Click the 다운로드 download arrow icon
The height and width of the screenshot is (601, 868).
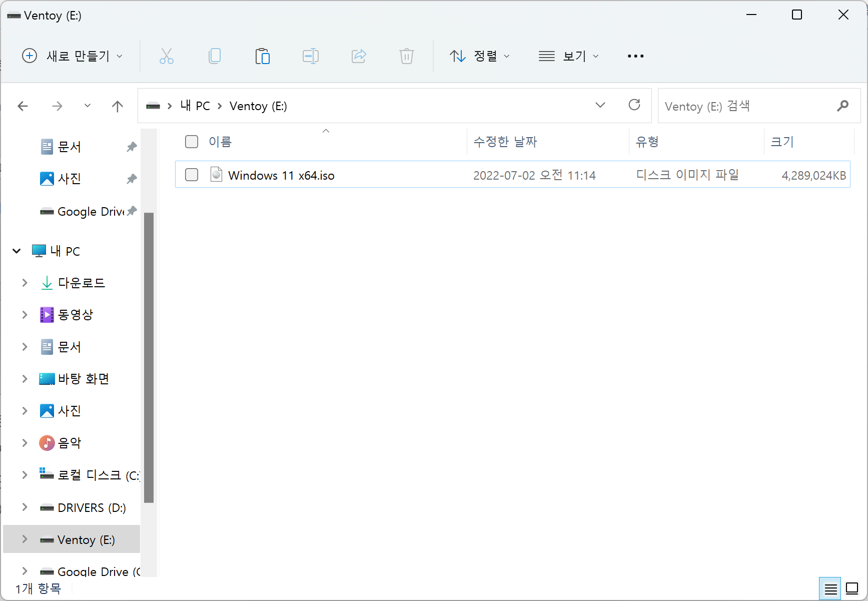[47, 283]
